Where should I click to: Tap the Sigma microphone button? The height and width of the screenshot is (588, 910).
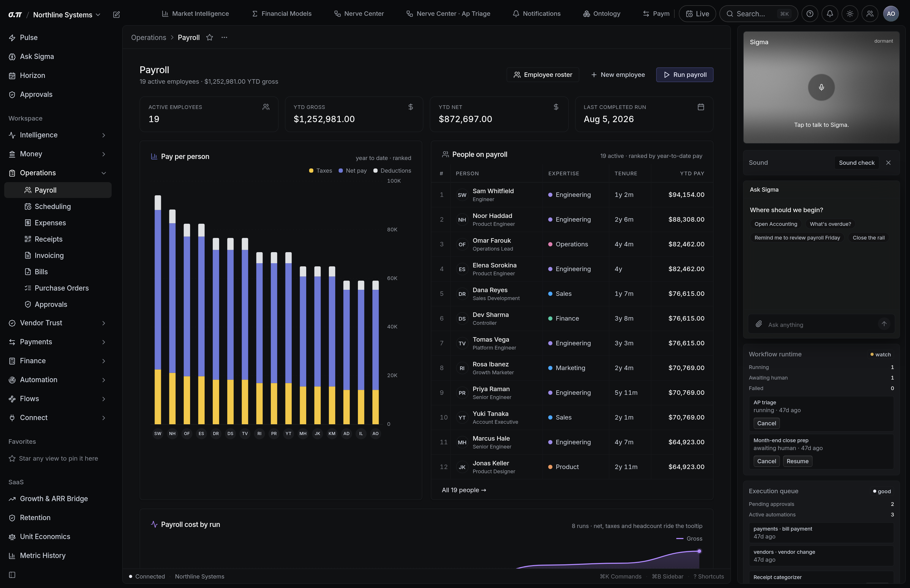[x=821, y=87]
